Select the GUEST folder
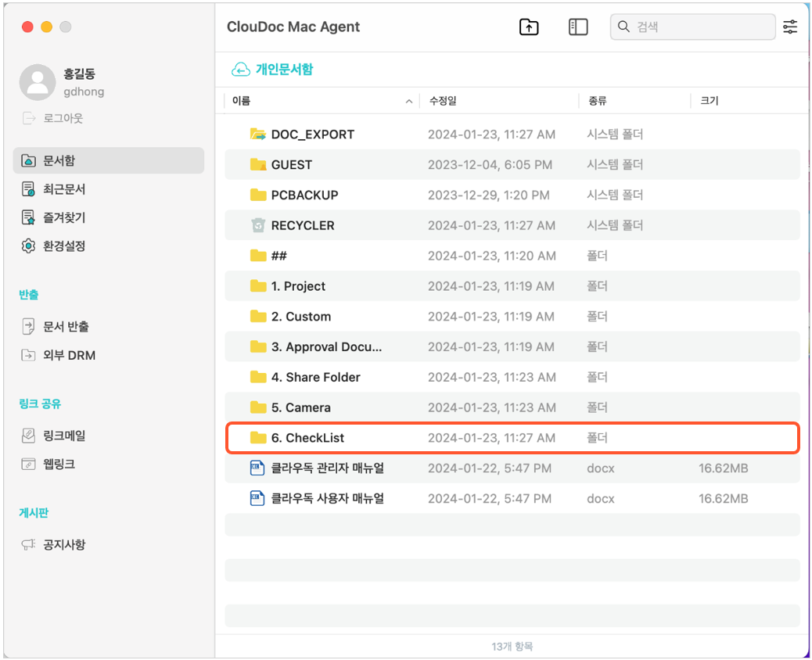 point(512,165)
